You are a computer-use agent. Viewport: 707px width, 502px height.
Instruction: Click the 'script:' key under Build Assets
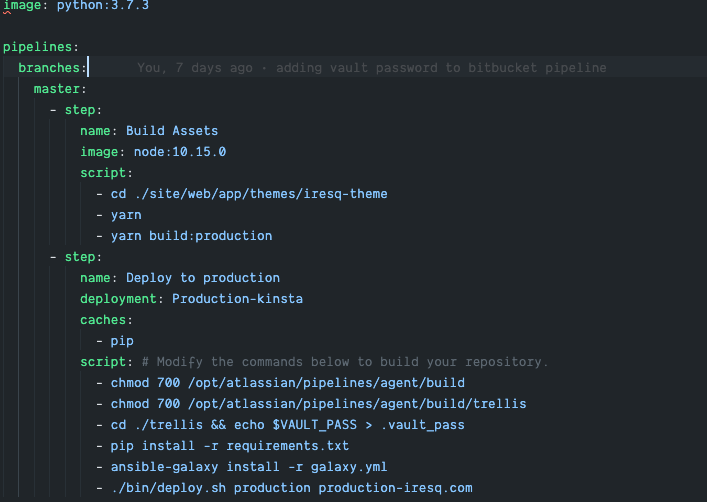click(x=106, y=173)
